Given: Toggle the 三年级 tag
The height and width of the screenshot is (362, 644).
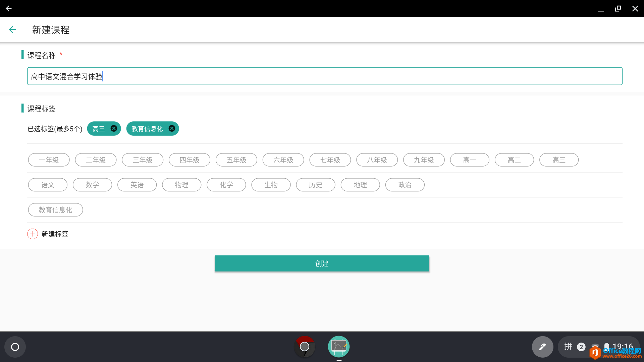Looking at the screenshot, I should tap(143, 160).
